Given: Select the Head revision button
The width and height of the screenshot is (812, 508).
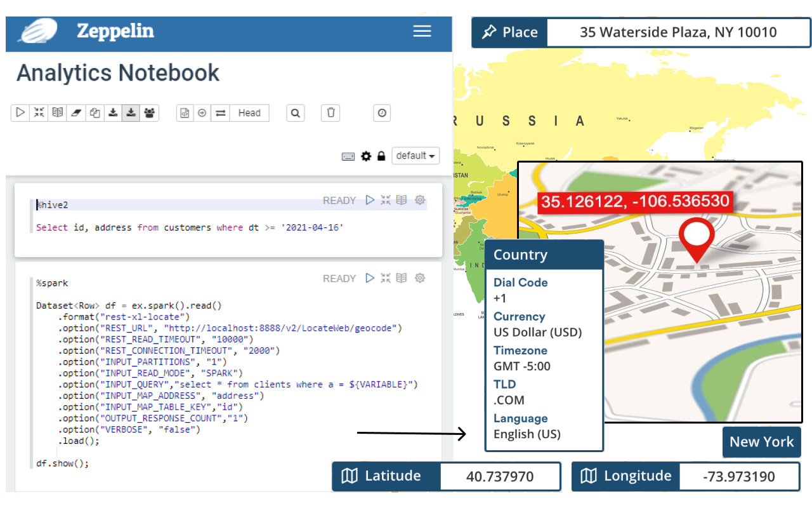Looking at the screenshot, I should pyautogui.click(x=249, y=113).
